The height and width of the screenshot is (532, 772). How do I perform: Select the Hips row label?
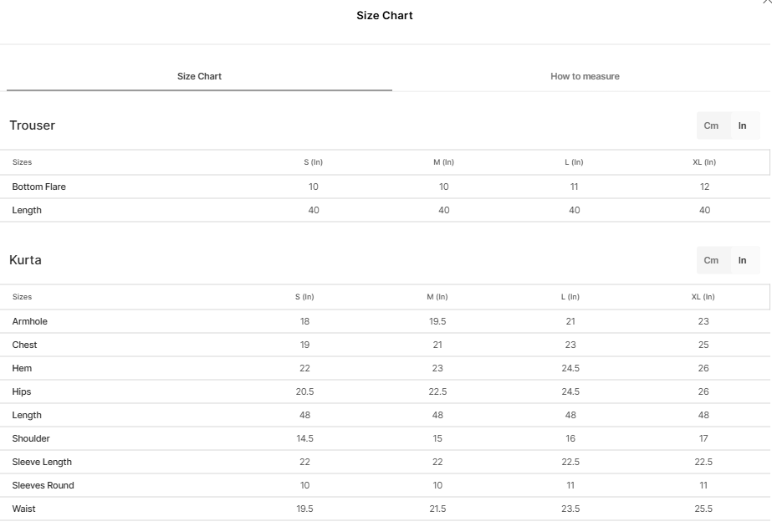click(22, 391)
